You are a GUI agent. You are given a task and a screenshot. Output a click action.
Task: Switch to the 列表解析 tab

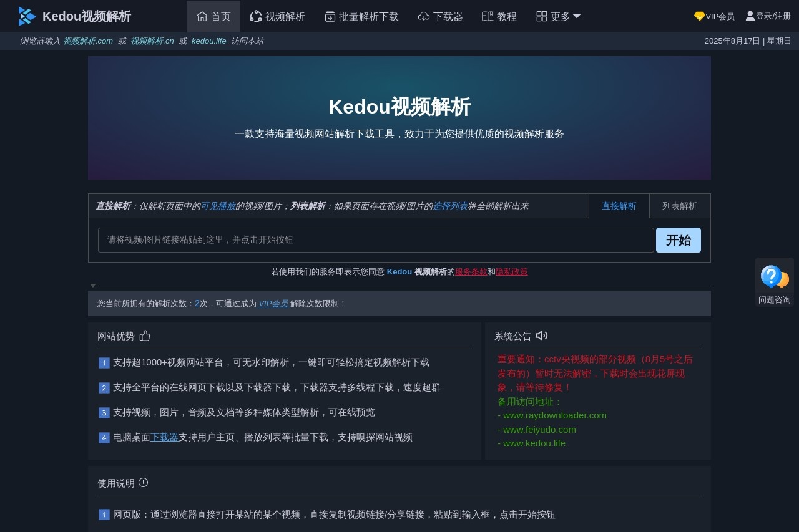pyautogui.click(x=680, y=206)
